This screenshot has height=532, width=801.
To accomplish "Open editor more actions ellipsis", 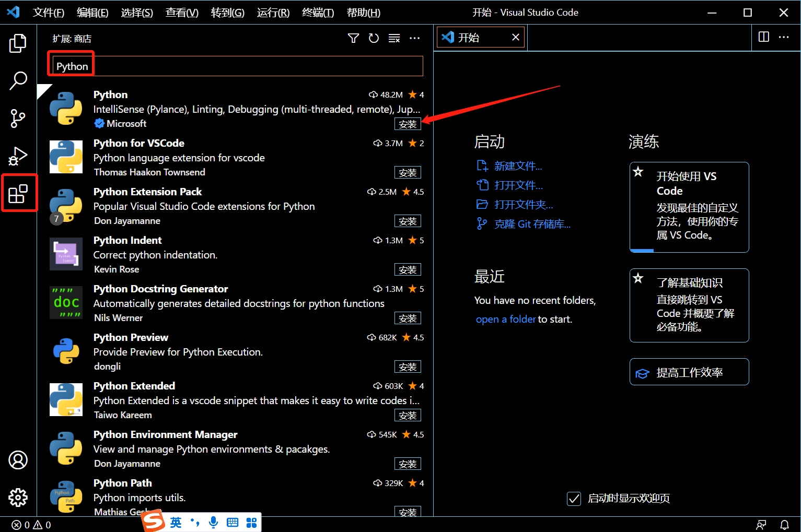I will coord(784,37).
